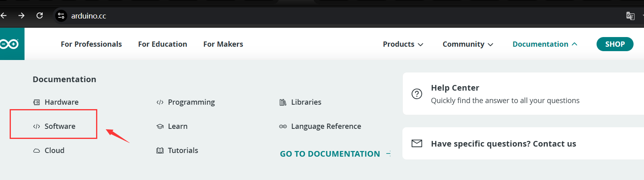
Task: Click the SHOP button
Action: 615,44
